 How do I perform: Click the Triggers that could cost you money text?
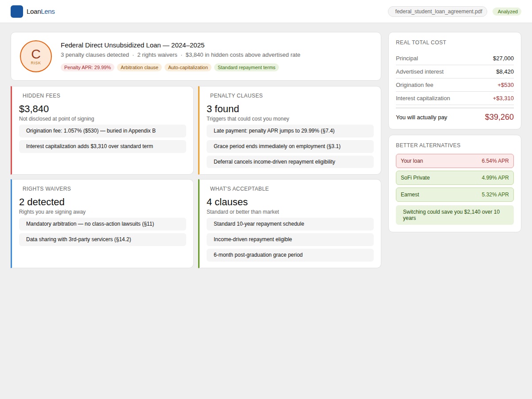pyautogui.click(x=248, y=119)
